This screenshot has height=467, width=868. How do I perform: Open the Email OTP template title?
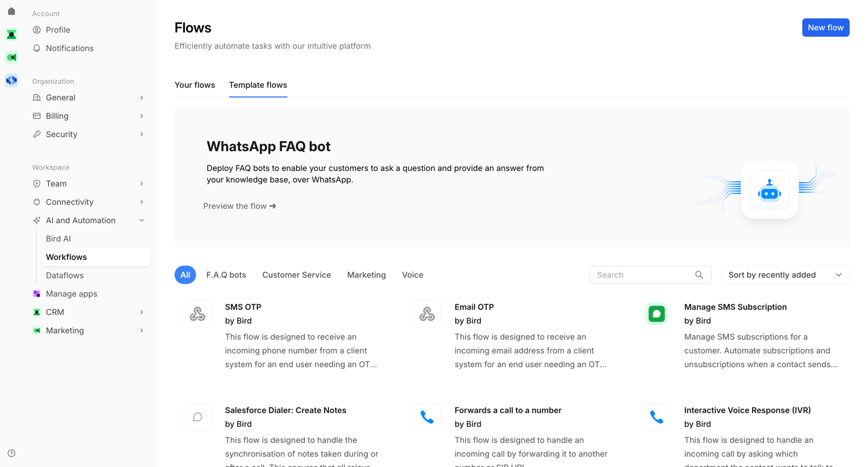tap(474, 307)
